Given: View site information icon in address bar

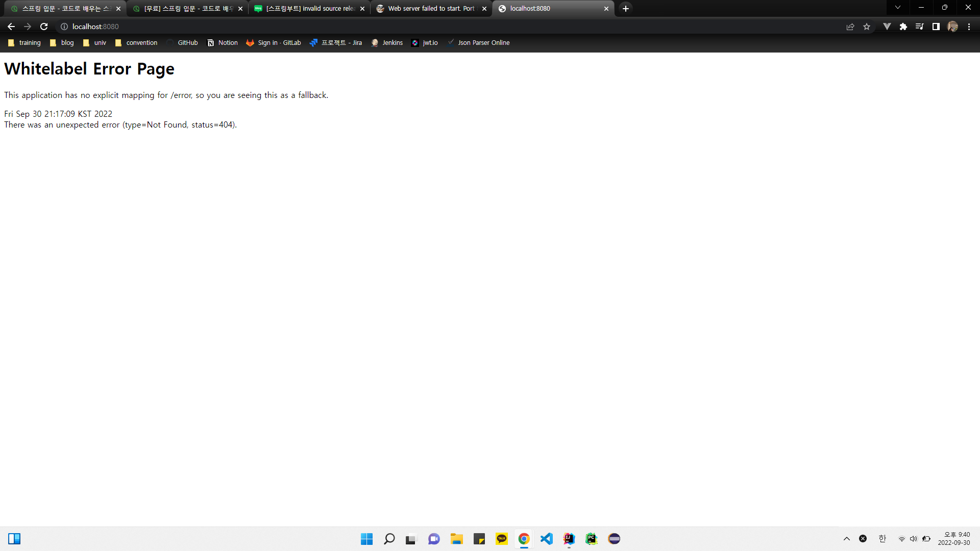Looking at the screenshot, I should tap(64, 27).
